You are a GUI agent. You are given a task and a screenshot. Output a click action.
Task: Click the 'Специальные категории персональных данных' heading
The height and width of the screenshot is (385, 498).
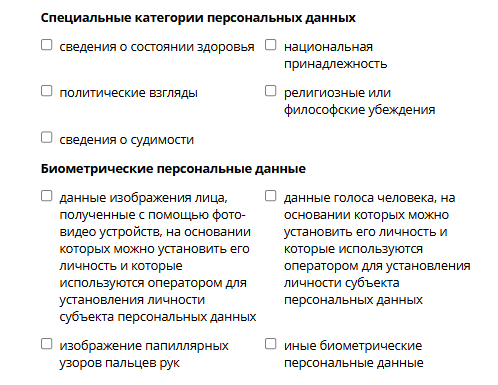[x=198, y=18]
